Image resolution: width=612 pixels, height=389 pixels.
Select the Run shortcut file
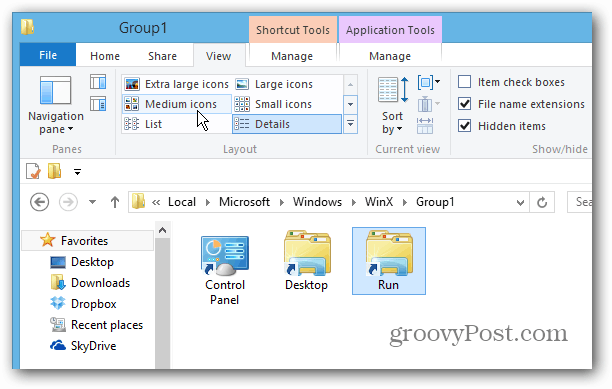point(389,261)
